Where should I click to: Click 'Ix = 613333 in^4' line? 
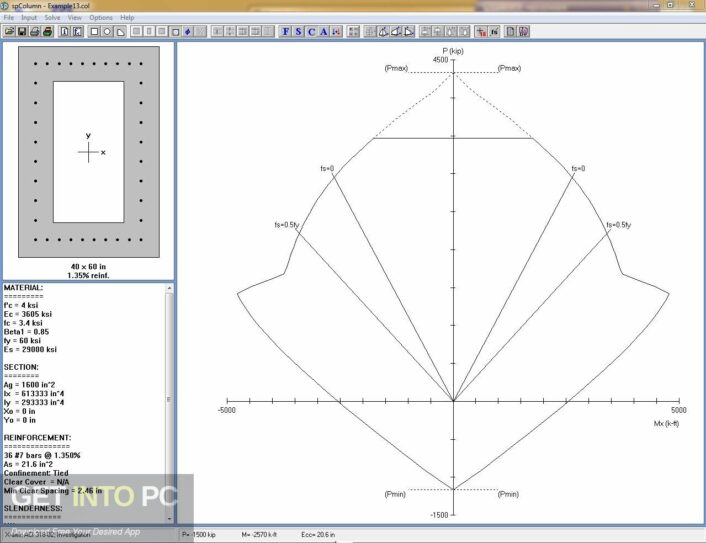pyautogui.click(x=34, y=394)
